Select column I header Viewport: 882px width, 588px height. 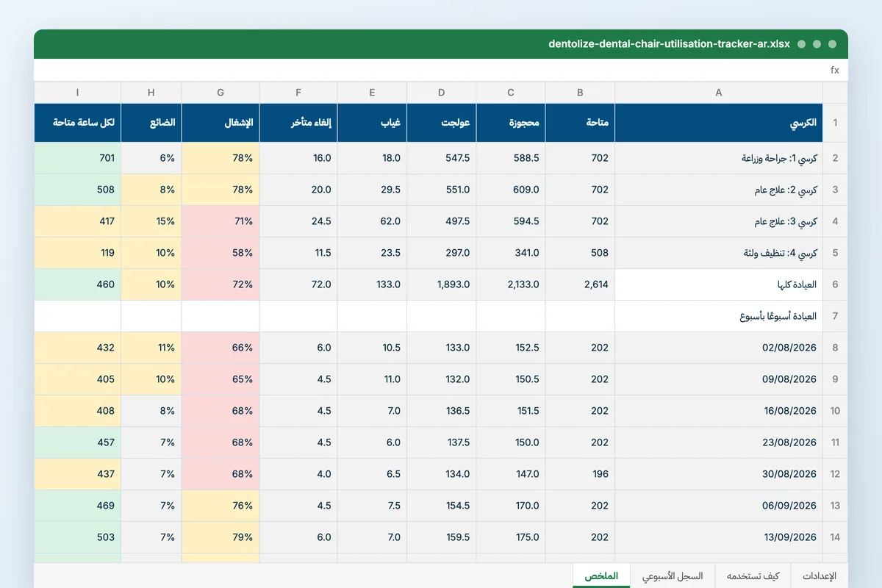78,93
